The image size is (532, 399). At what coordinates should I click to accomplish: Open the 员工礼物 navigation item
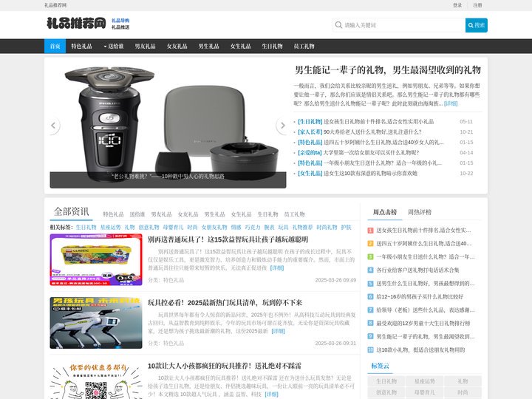click(304, 46)
